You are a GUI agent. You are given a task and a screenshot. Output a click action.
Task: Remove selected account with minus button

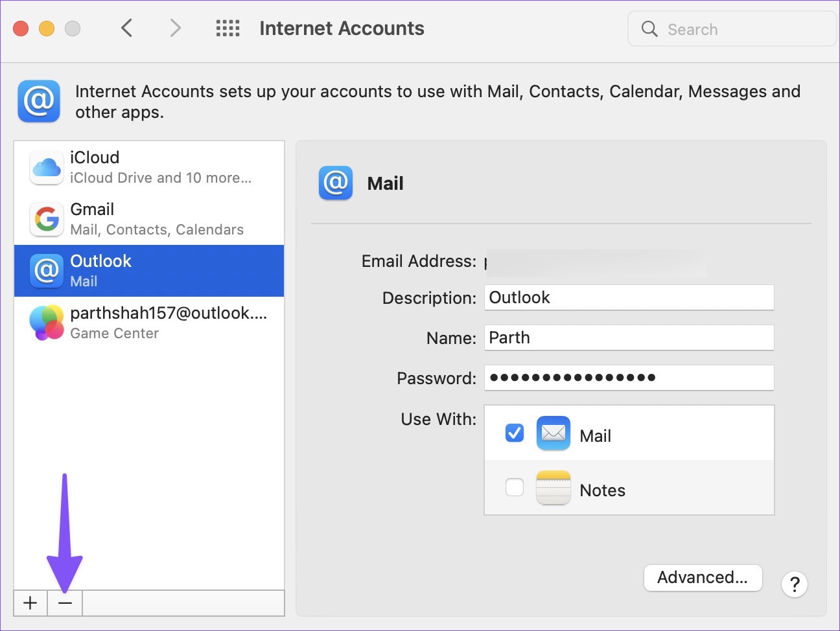(x=65, y=603)
